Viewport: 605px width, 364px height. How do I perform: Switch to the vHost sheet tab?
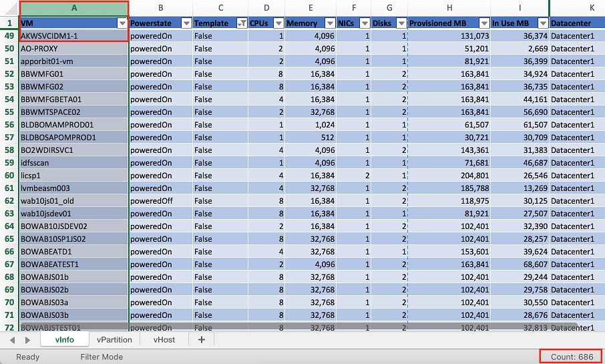(x=164, y=340)
